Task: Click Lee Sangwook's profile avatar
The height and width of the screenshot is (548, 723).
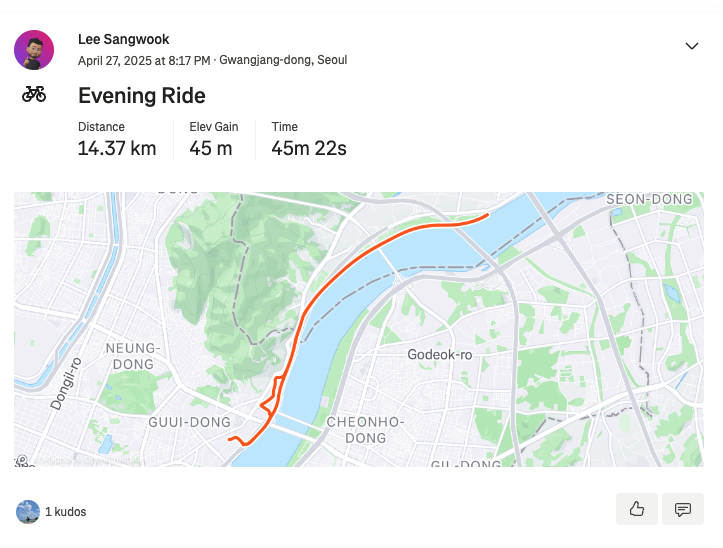Action: tap(34, 50)
